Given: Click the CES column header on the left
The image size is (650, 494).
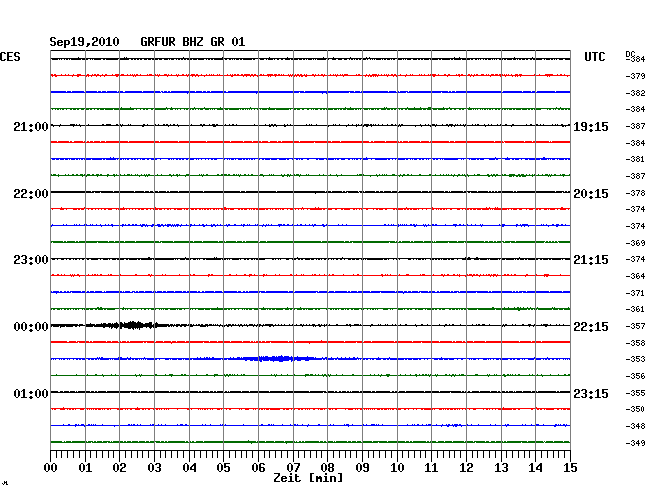Looking at the screenshot, I should pos(10,57).
